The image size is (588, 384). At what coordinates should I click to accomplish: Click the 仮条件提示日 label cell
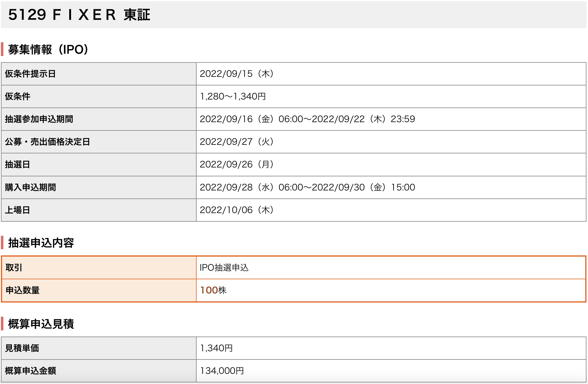coord(99,74)
